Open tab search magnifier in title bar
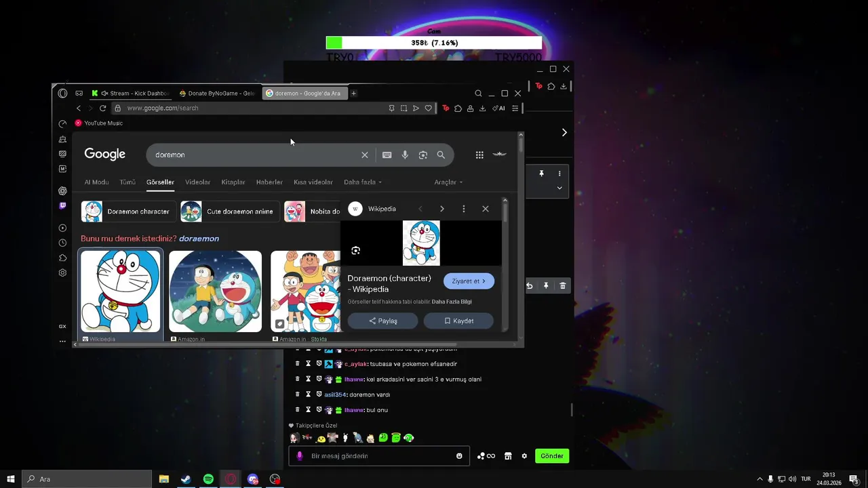Viewport: 868px width, 488px height. [x=478, y=94]
